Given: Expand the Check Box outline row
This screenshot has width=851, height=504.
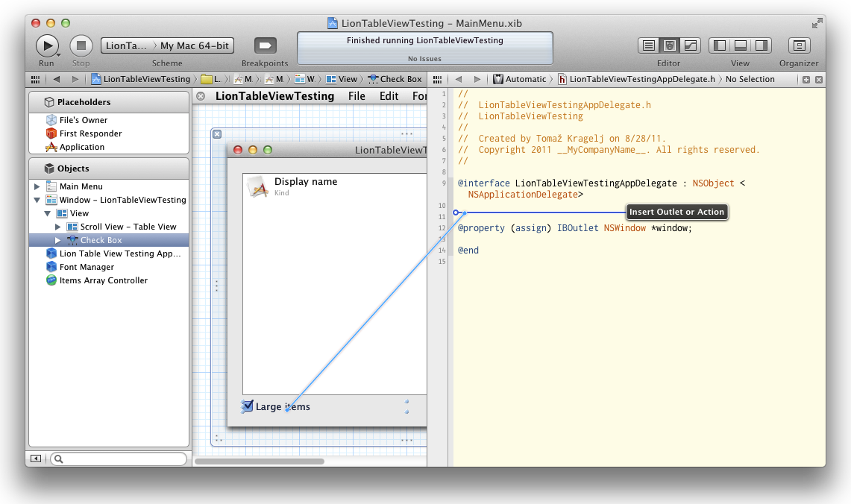Looking at the screenshot, I should [x=58, y=240].
